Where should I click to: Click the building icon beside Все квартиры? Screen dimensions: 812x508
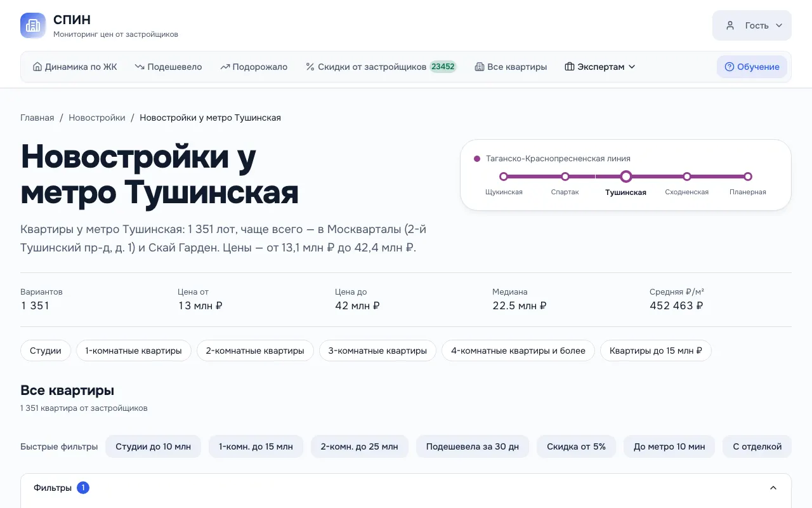click(x=480, y=67)
